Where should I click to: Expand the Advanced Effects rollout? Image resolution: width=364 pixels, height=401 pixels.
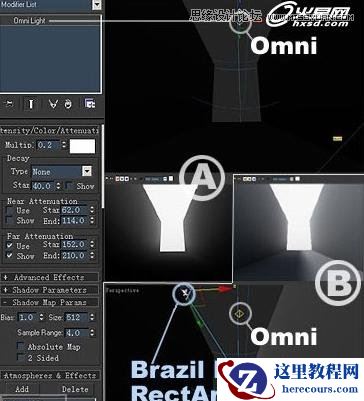click(x=50, y=277)
